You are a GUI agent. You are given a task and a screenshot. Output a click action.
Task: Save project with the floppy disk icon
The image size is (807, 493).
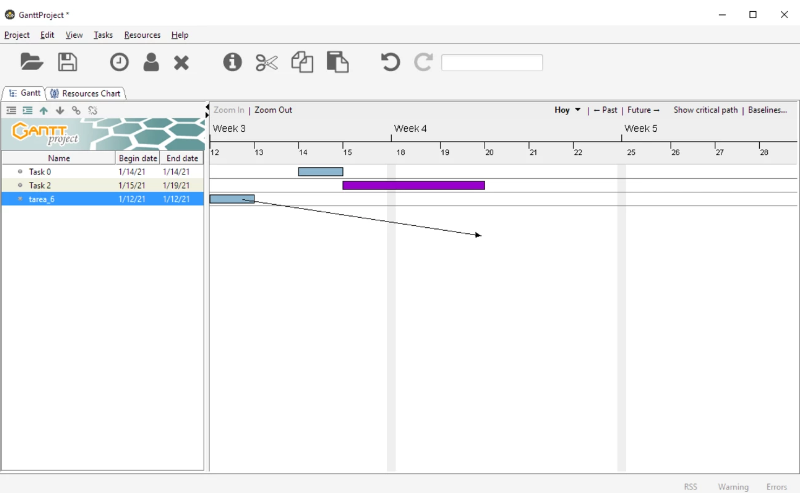(x=67, y=62)
